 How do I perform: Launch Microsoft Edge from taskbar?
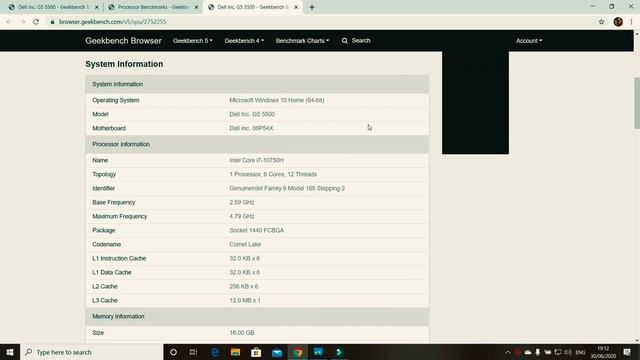[215, 352]
